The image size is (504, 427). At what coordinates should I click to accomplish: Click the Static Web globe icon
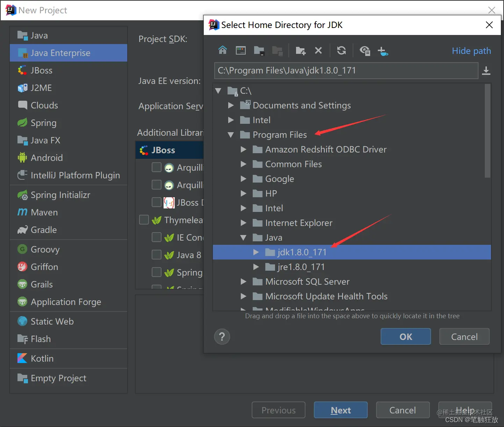point(22,321)
